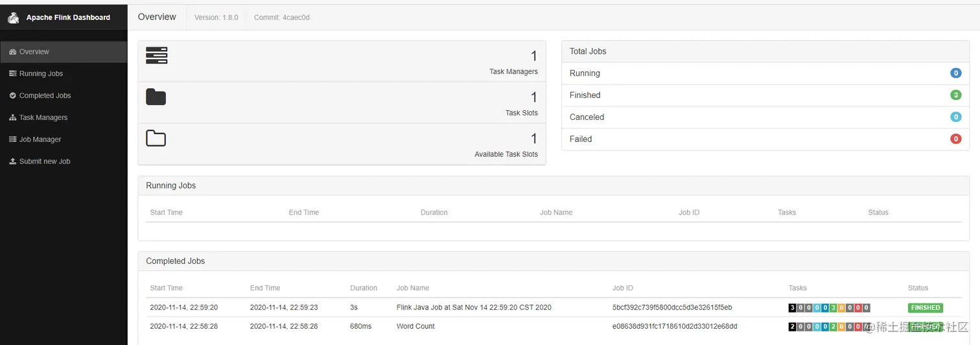Viewport: 980px width, 345px height.
Task: Click the Task Slots solid folder icon
Action: [156, 97]
